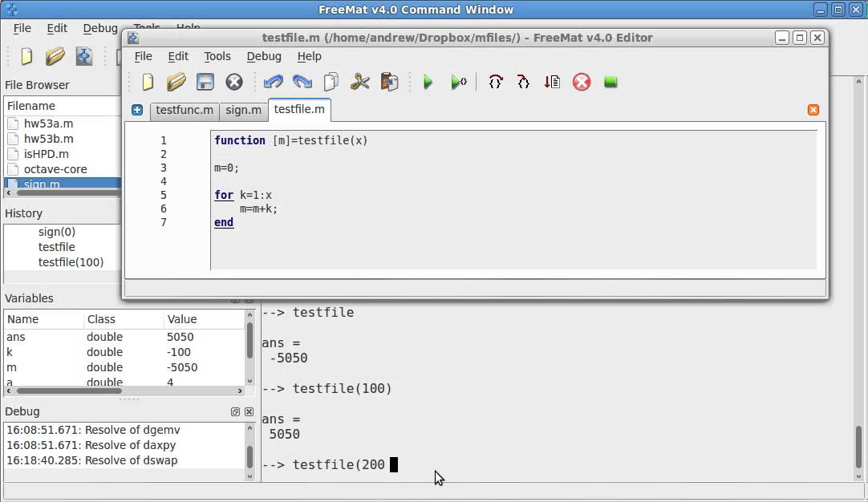Stop execution with red X circle icon
Viewport: 868px width, 502px height.
[582, 83]
